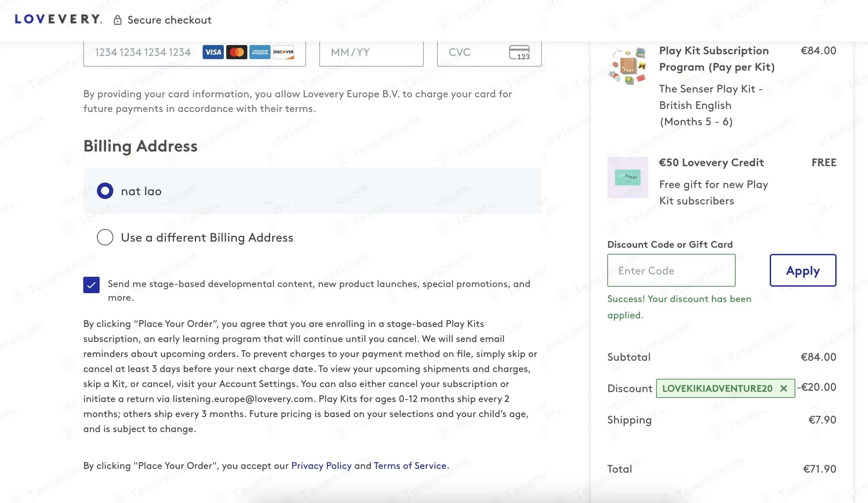Focus the Enter Code discount field

point(671,271)
